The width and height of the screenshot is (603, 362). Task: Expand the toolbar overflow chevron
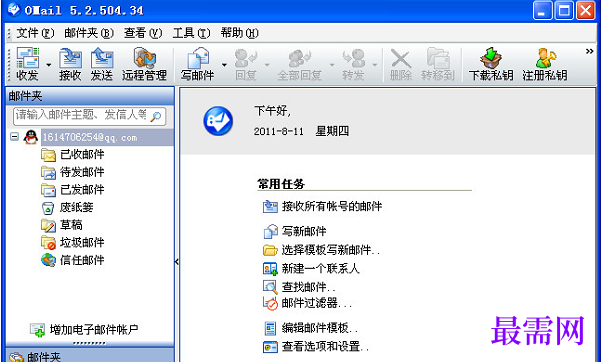coord(589,51)
